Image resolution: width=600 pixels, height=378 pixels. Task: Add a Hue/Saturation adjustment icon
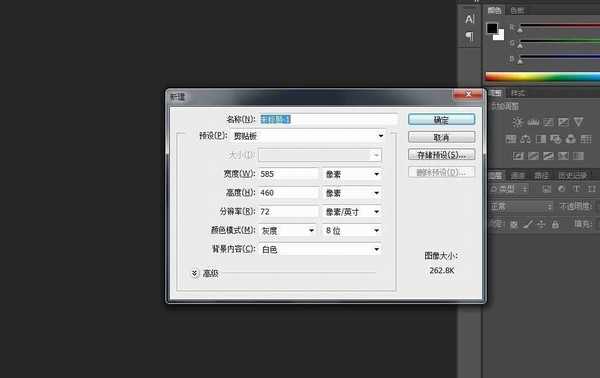coord(510,139)
